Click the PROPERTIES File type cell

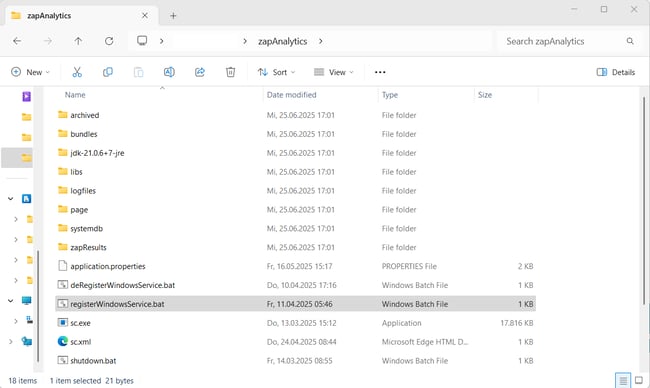coord(409,266)
